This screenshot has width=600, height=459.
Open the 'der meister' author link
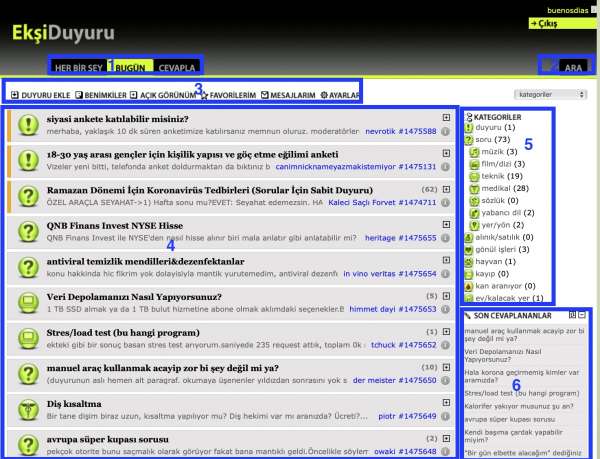coord(374,380)
